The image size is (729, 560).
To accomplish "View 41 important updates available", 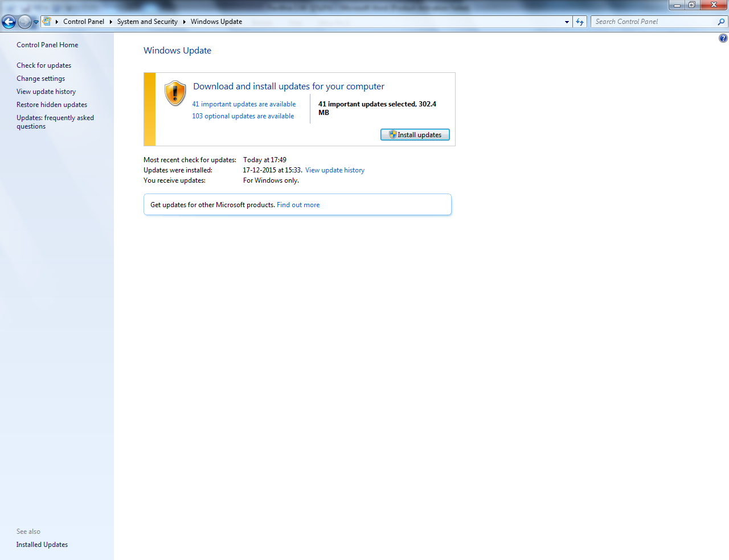I will [244, 104].
